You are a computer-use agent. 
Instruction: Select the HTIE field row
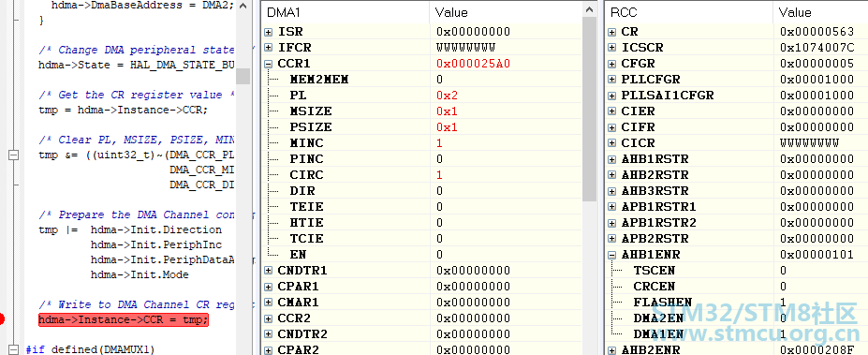tap(421, 223)
